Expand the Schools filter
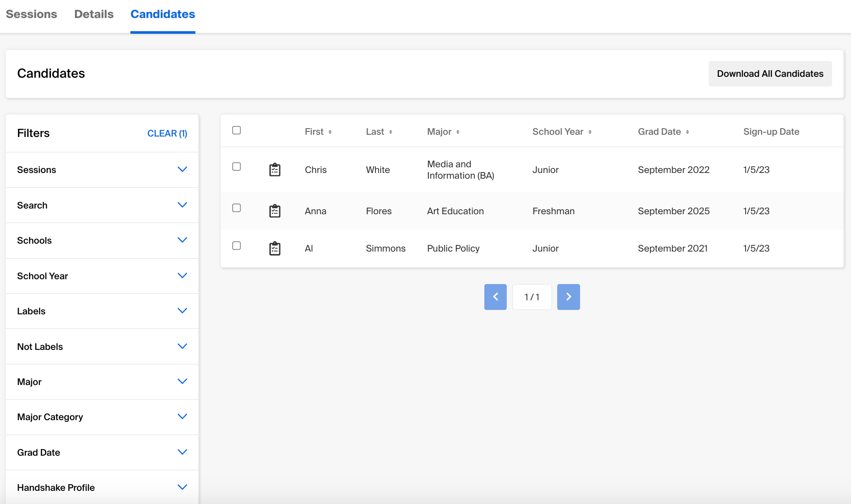The height and width of the screenshot is (504, 851). tap(102, 241)
